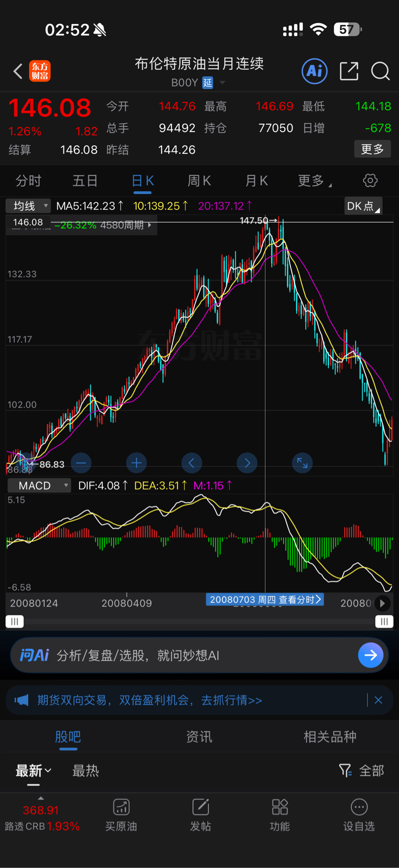This screenshot has height=868, width=399.
Task: Move chart right with round arrow button
Action: (247, 463)
